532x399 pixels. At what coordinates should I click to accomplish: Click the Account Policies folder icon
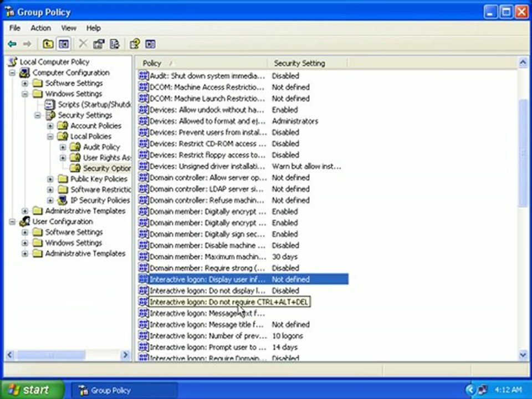pyautogui.click(x=63, y=126)
